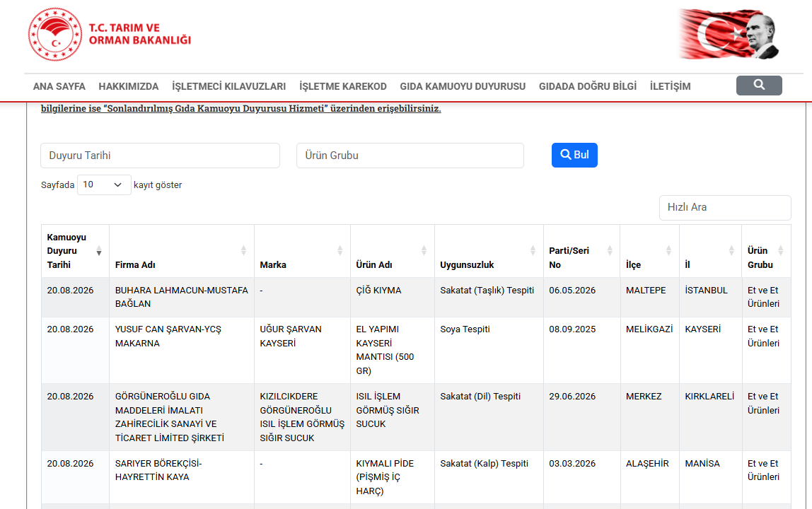Open HAKKIMIZDA menu item

click(129, 86)
